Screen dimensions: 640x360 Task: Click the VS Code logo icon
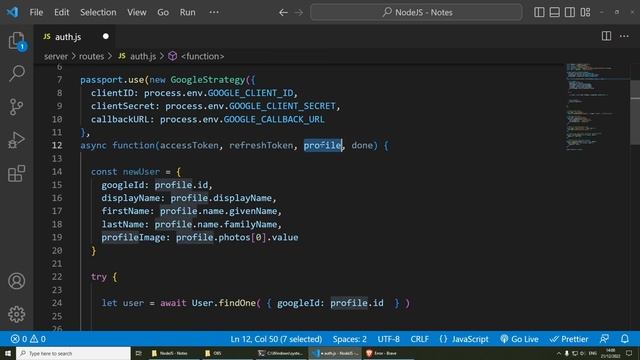click(12, 12)
